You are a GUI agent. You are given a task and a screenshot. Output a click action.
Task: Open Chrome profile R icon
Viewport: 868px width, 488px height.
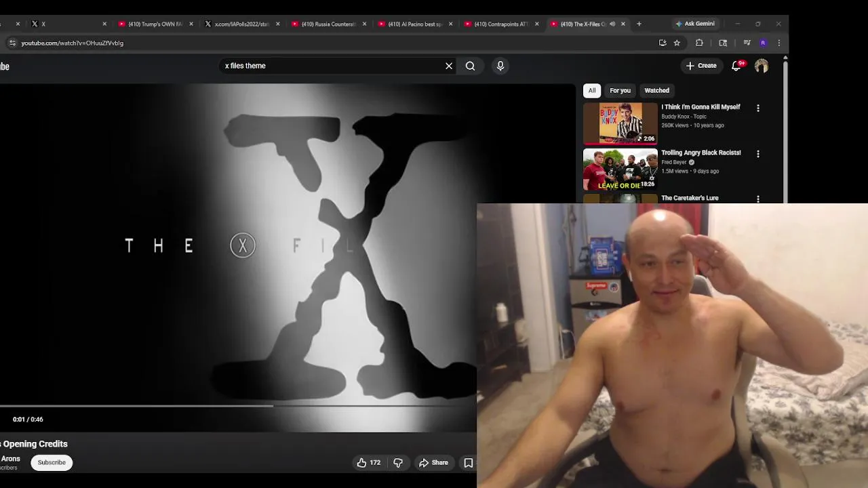[763, 43]
